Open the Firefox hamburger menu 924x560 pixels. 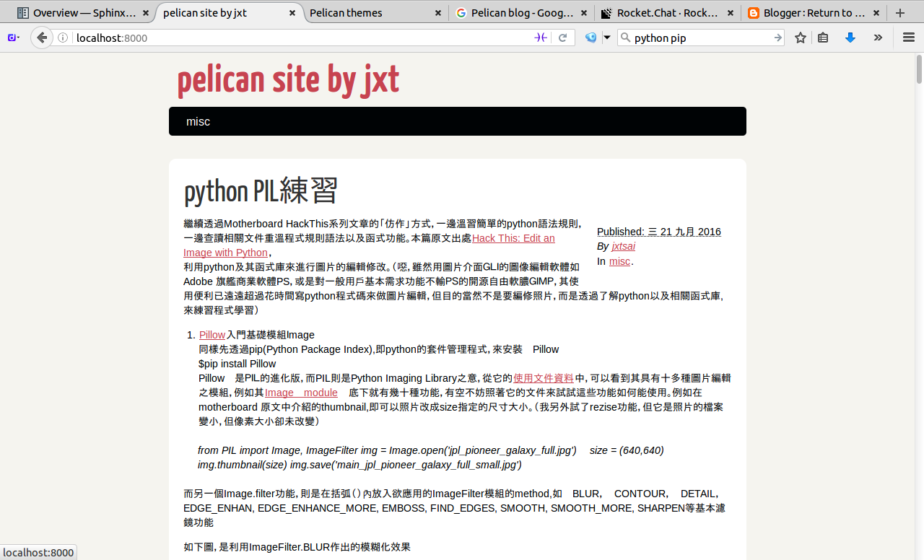pyautogui.click(x=909, y=38)
